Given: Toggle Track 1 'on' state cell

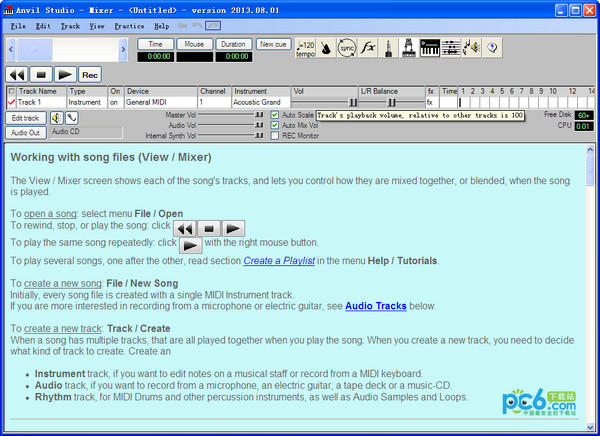Looking at the screenshot, I should [116, 102].
